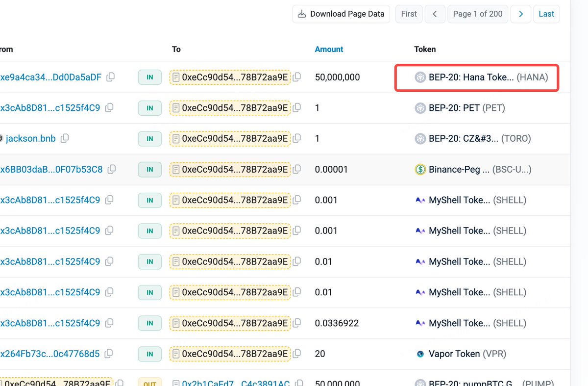
Task: Click the Binance-Peg token dollar icon
Action: tap(420, 169)
